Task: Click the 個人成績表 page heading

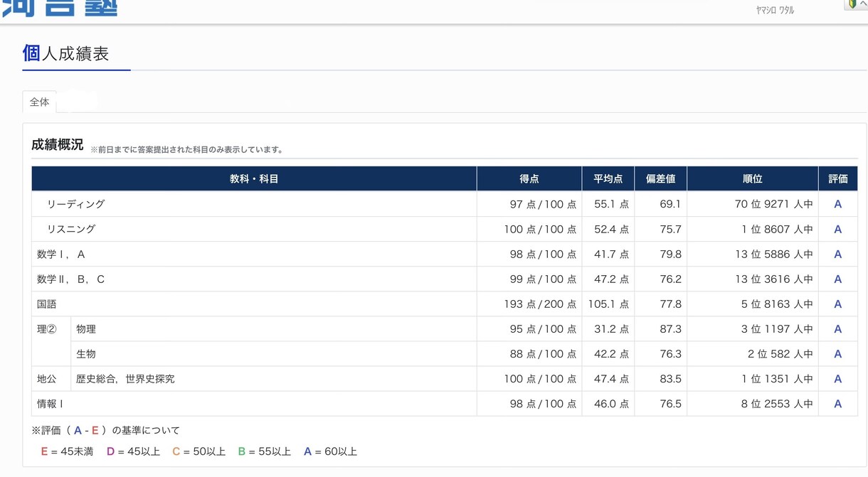Action: coord(65,53)
